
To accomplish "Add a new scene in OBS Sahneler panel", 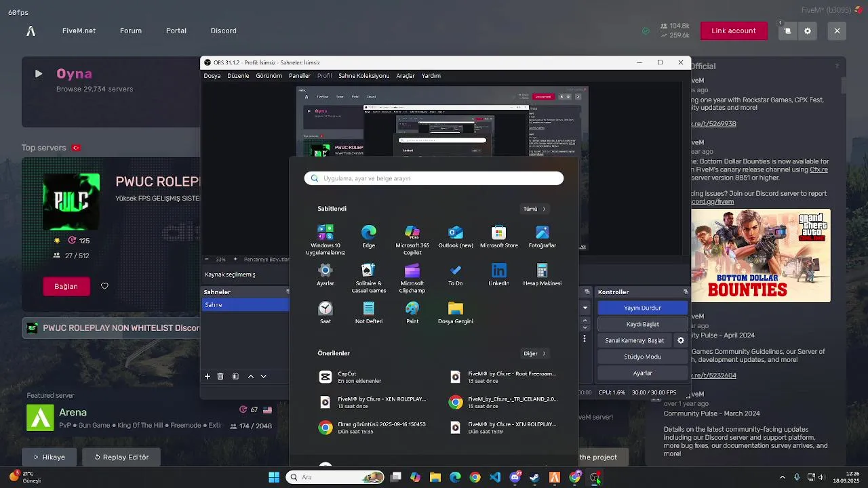I will (x=208, y=376).
